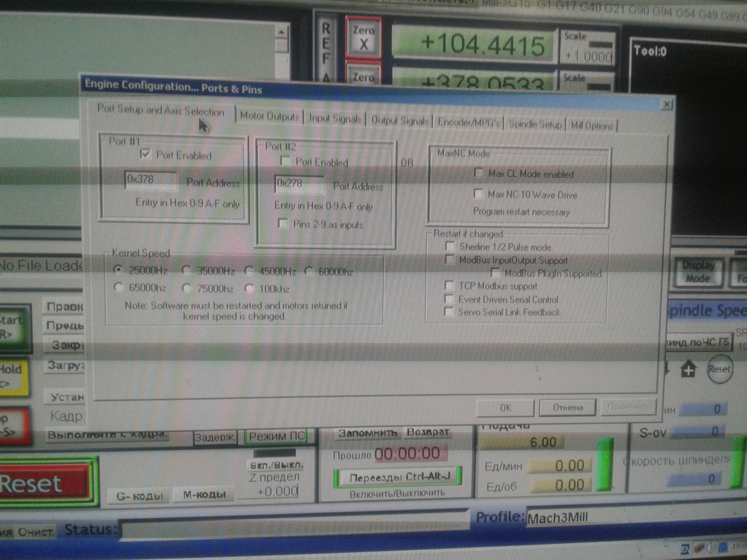Screen dimensions: 747x560
Task: Close the Engine Configuration dialog with X
Action: point(667,105)
